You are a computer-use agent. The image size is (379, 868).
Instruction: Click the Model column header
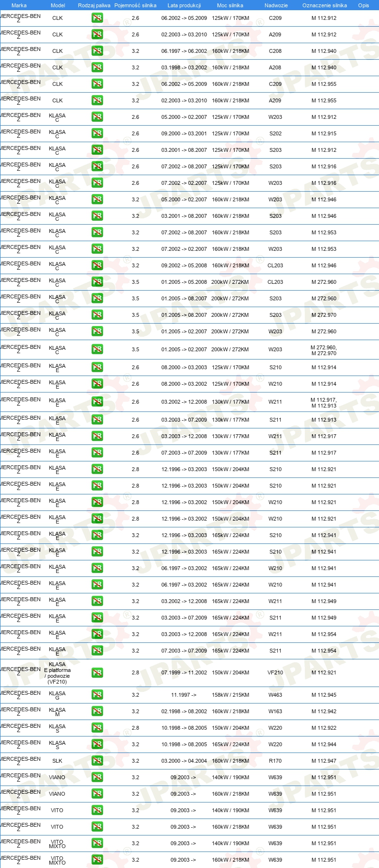tap(58, 5)
